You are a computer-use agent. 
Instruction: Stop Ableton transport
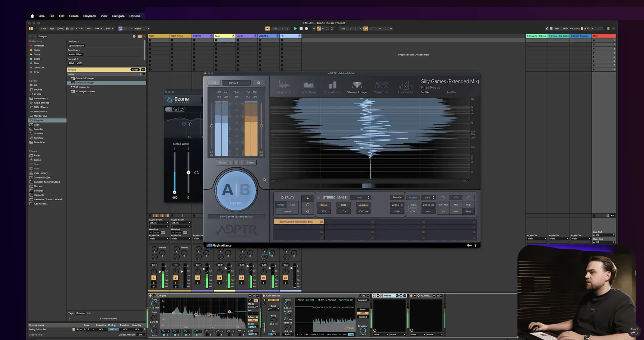point(301,29)
